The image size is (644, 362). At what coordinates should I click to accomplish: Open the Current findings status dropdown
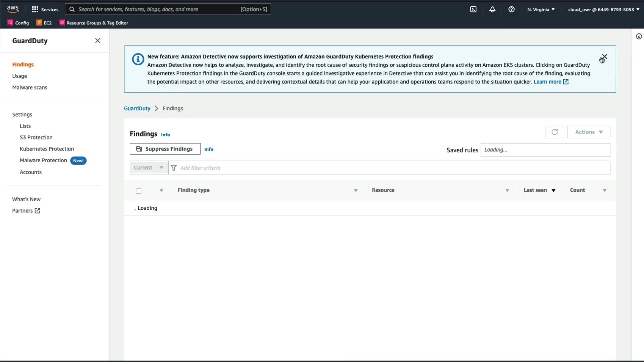point(149,168)
